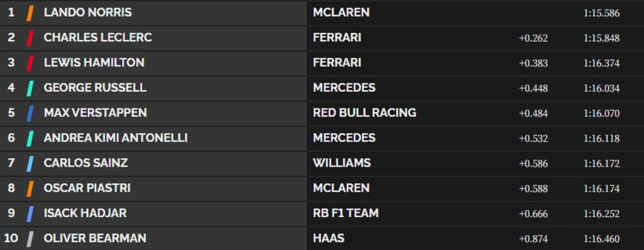
Task: Click the blue stripe beside Isack Hadjar
Action: click(x=31, y=214)
